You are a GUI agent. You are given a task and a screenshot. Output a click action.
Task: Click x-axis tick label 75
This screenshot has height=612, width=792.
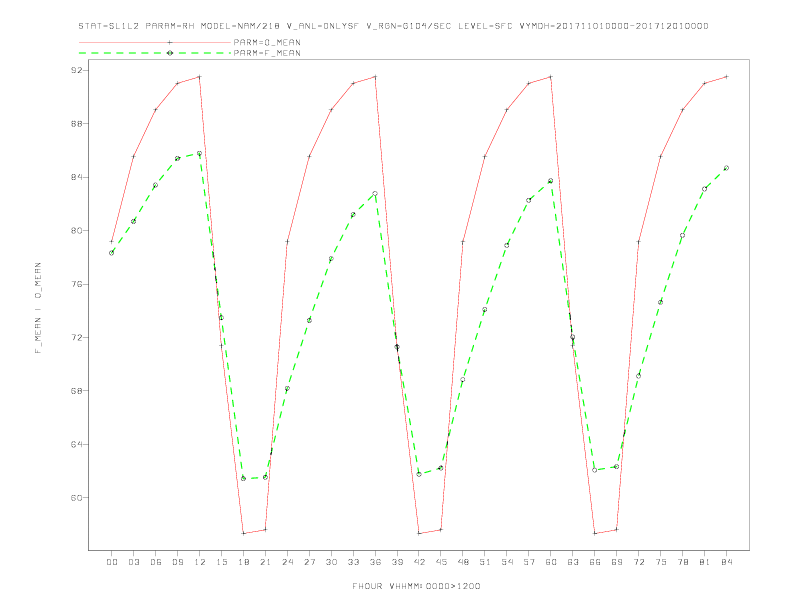[661, 562]
